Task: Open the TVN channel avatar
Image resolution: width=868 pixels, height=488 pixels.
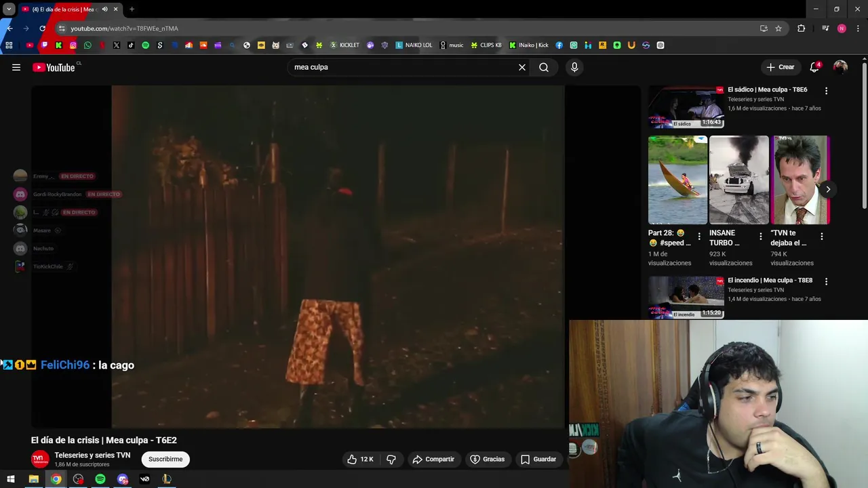Action: tap(40, 459)
